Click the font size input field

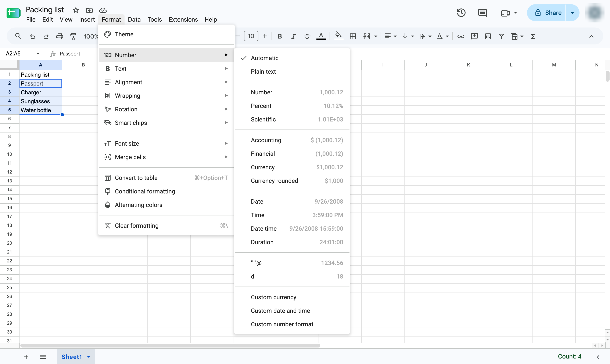[251, 36]
